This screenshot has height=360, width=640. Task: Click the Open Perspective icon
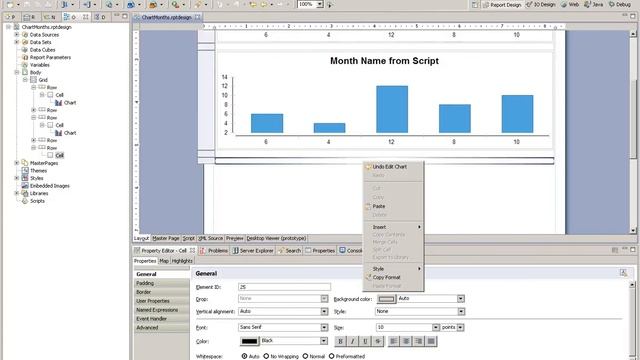(x=475, y=4)
